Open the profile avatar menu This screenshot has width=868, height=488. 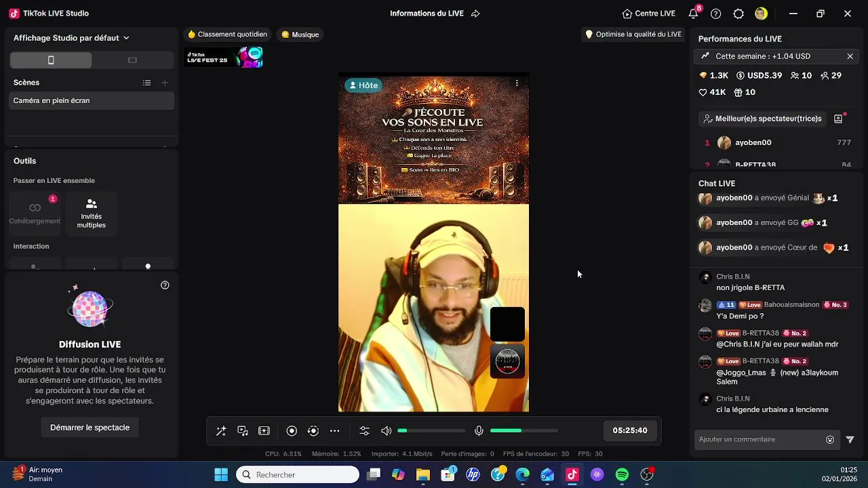(761, 14)
